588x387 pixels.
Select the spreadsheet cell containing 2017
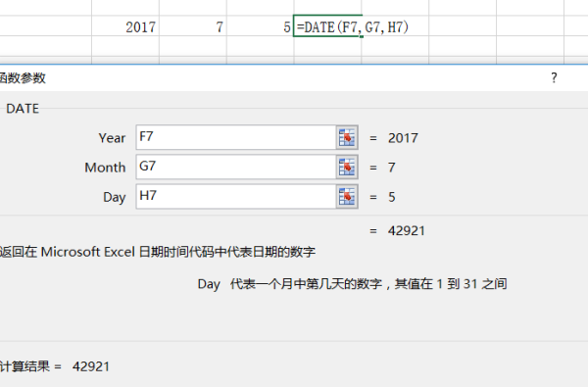(125, 26)
